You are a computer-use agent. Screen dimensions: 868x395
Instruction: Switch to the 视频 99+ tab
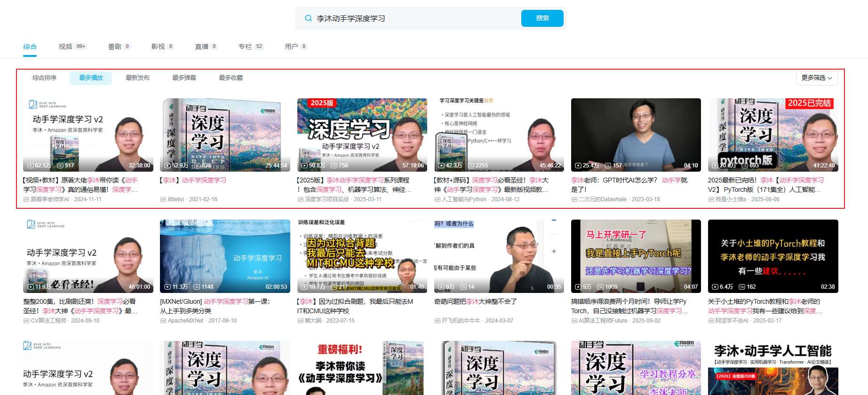click(x=72, y=47)
